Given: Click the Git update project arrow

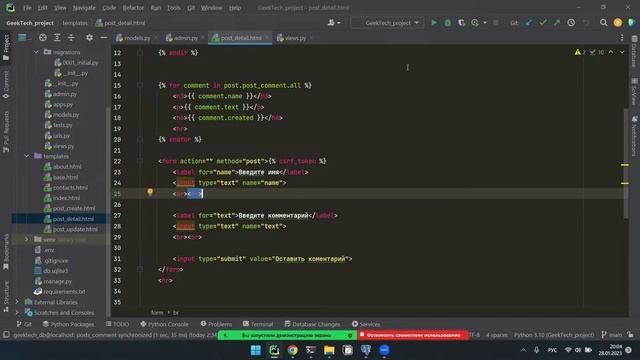Looking at the screenshot, I should click(x=529, y=23).
